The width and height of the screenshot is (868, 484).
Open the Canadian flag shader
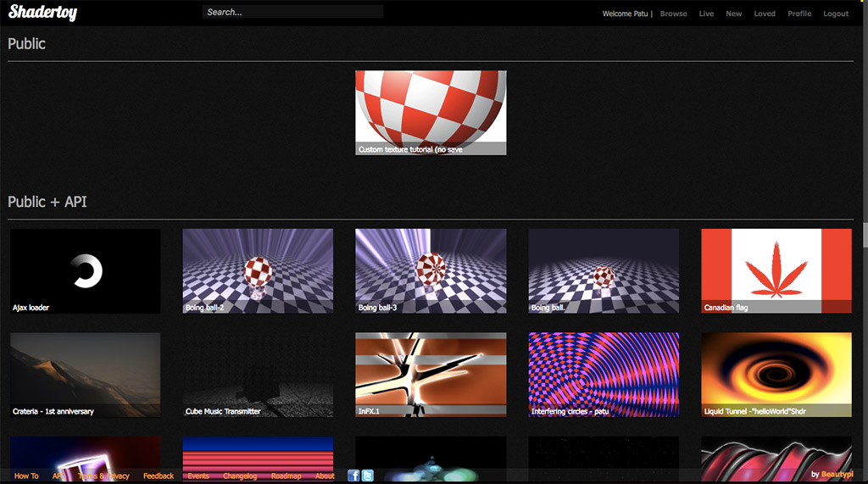click(776, 270)
